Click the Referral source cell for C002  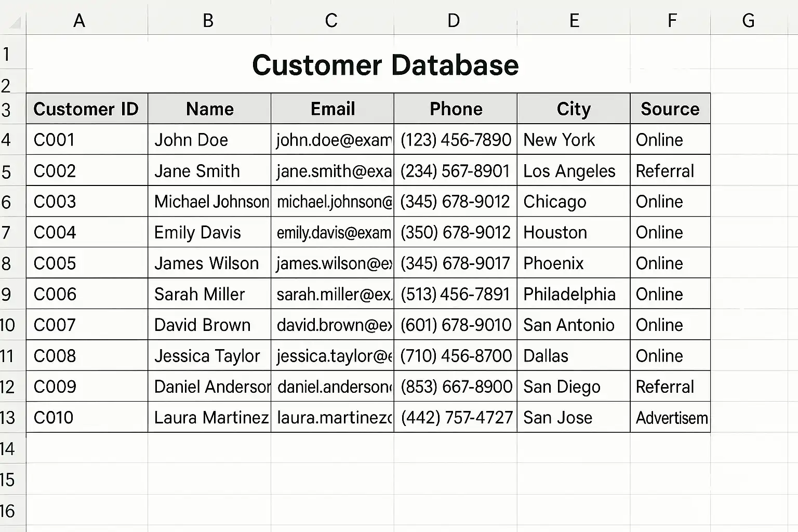tap(670, 170)
